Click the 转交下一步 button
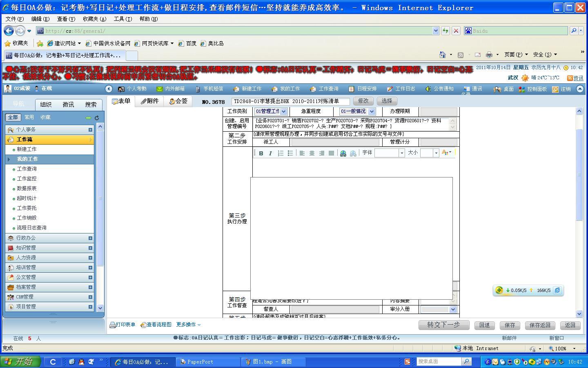Image resolution: width=588 pixels, height=368 pixels. (x=443, y=325)
